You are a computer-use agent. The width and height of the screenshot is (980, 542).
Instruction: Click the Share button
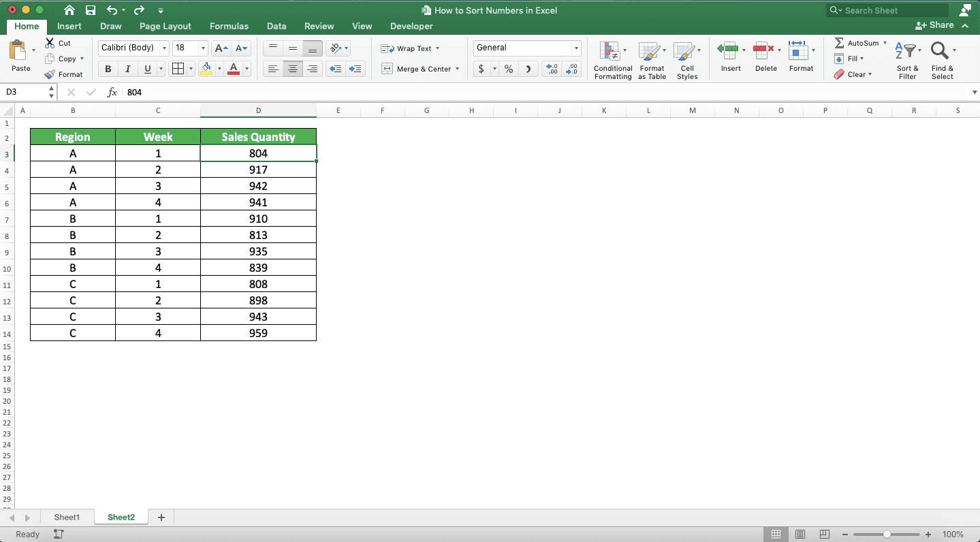(934, 25)
